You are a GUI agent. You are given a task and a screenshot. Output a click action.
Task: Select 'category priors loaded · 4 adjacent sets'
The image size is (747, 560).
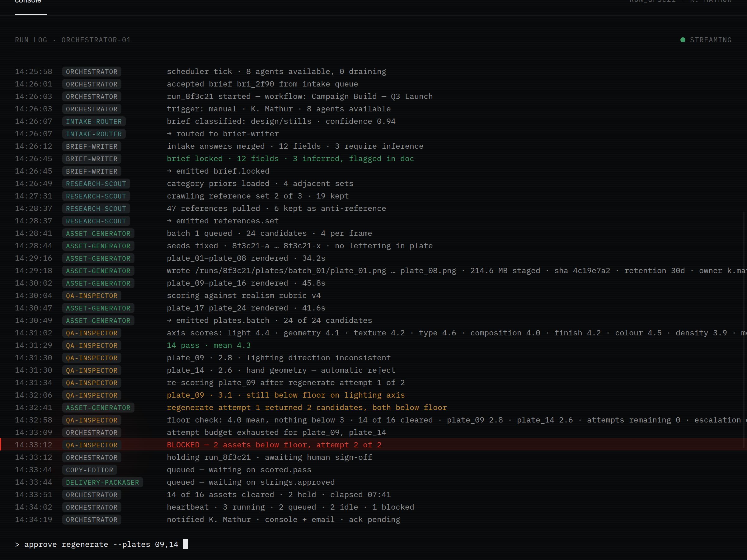tap(260, 184)
